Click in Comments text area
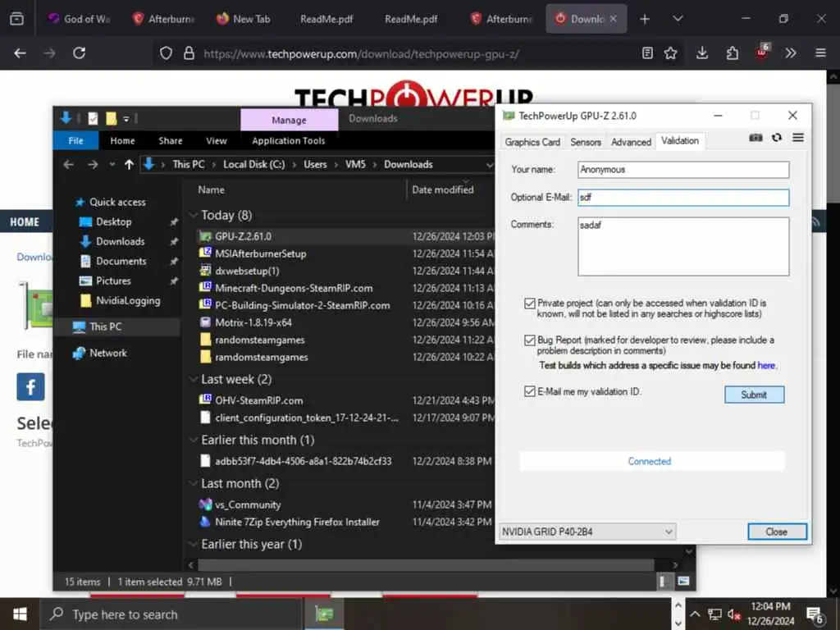Viewport: 840px width, 630px height. pos(683,246)
